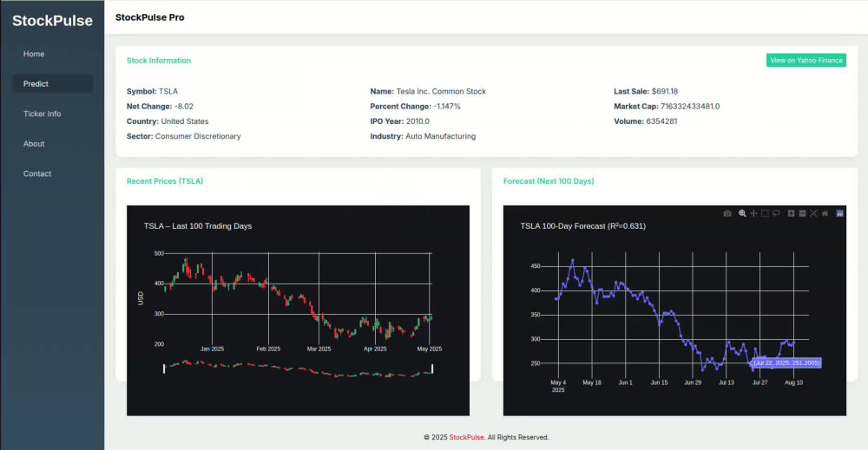This screenshot has width=868, height=450.
Task: Click the Feb 2025 axis label
Action: [268, 349]
